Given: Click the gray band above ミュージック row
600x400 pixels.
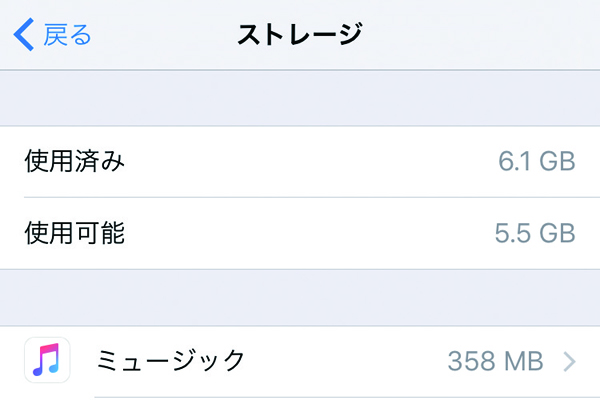Looking at the screenshot, I should pos(300,297).
